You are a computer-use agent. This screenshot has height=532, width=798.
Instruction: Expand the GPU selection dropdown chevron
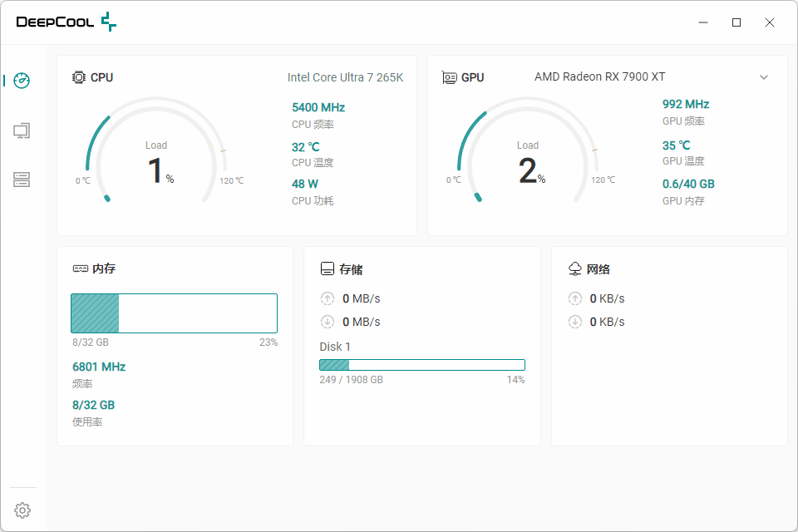point(764,77)
